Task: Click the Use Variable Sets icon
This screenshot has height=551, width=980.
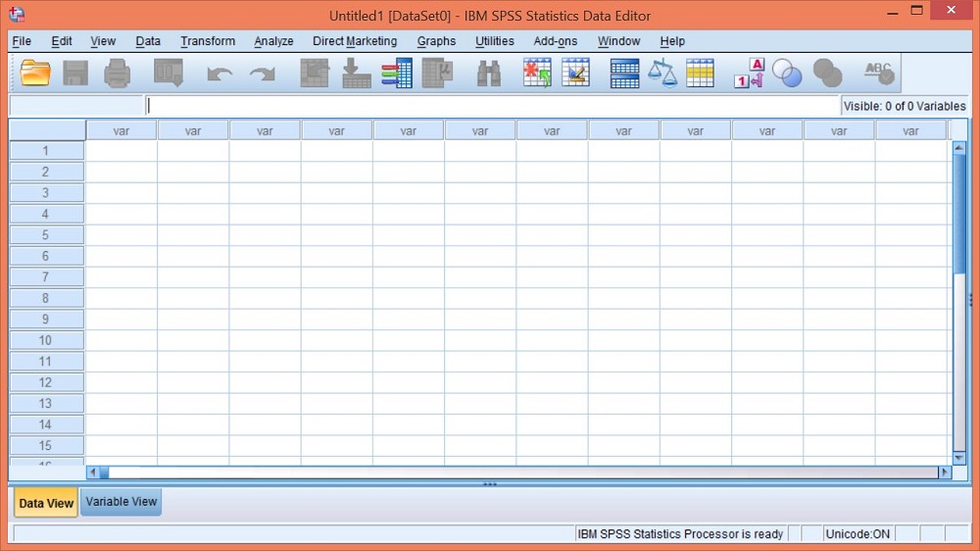Action: 787,74
